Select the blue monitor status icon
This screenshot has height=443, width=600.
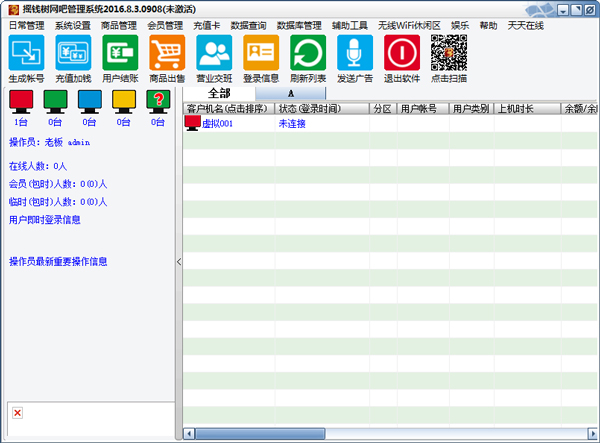(90, 102)
